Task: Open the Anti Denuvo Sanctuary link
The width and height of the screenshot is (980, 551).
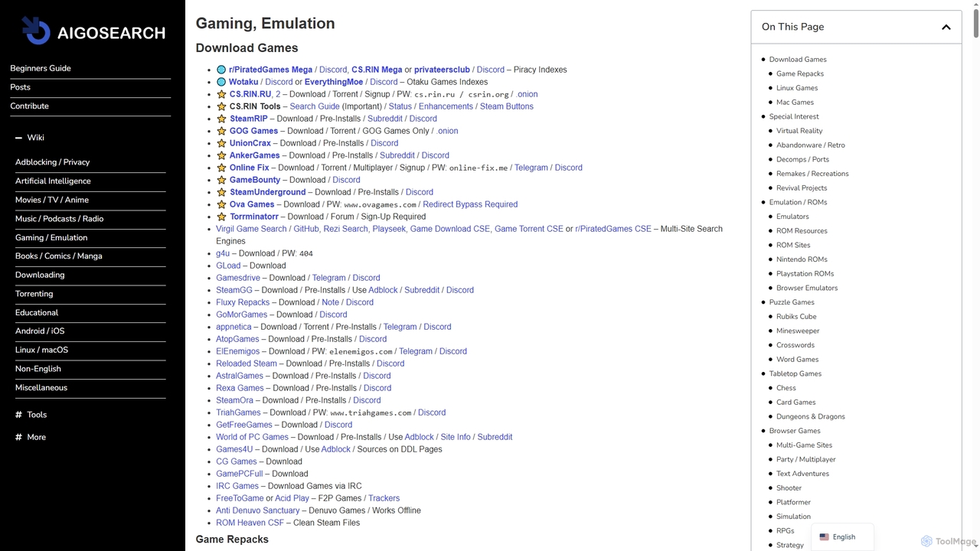Action: 258,510
